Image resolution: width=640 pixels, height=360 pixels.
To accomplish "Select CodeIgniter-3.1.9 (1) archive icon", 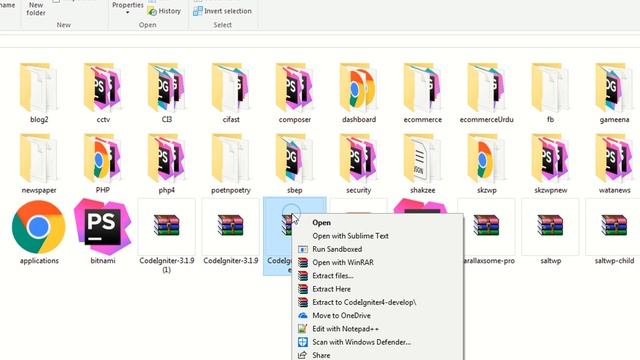I will tap(167, 226).
